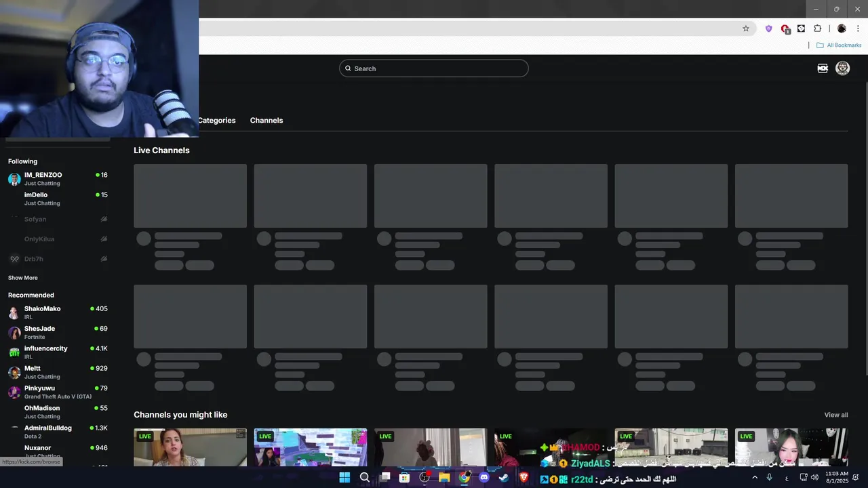Open the clock showing 11:03 AM

[x=837, y=477]
